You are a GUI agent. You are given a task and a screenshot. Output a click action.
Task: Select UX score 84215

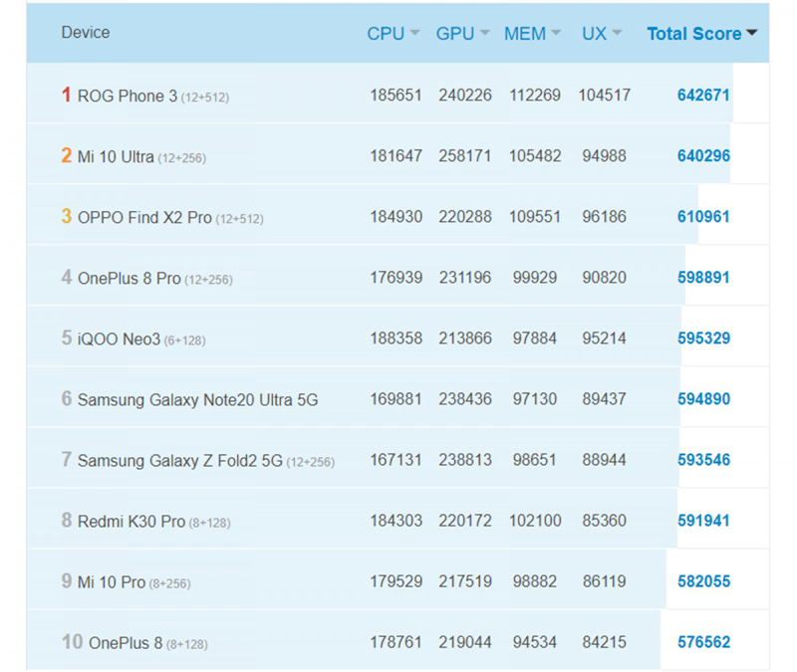pos(605,642)
